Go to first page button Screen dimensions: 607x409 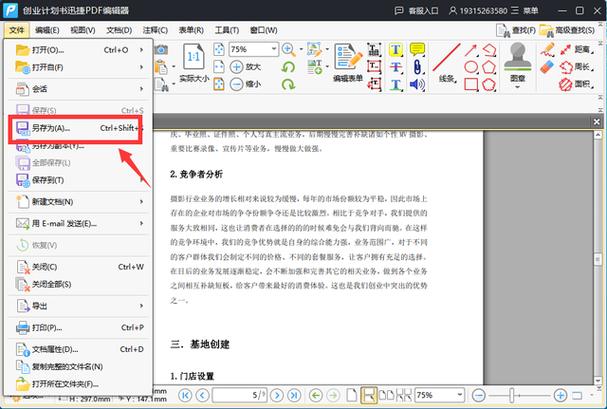coord(185,395)
